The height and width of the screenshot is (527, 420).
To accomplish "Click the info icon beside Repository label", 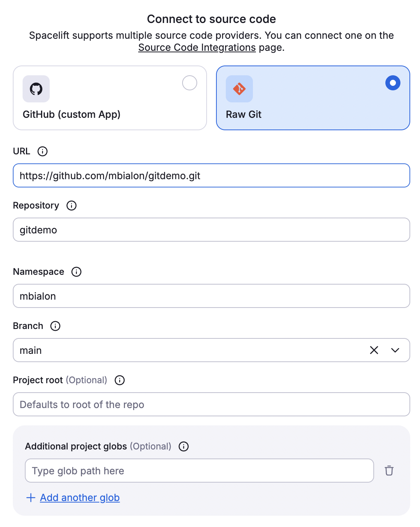I will pos(72,206).
